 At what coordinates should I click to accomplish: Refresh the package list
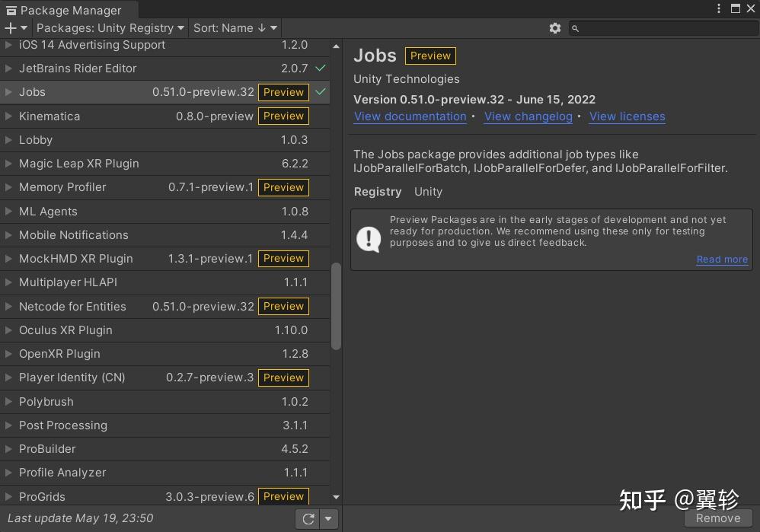308,518
